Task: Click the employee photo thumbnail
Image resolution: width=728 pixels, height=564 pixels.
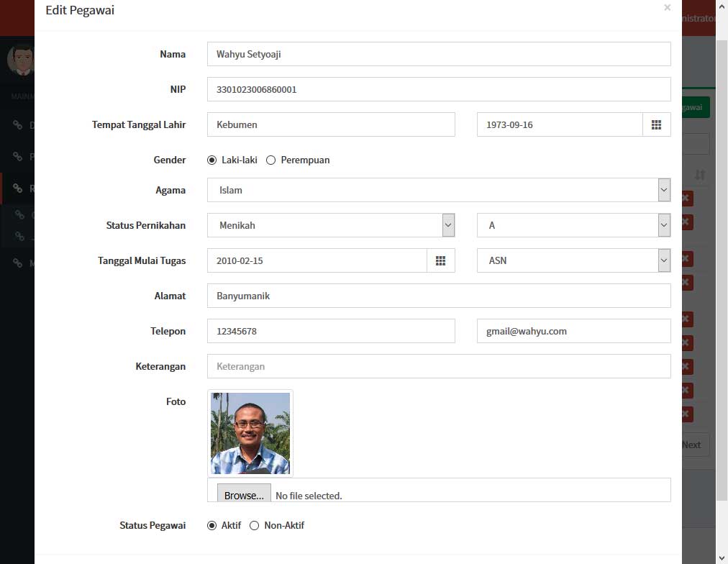Action: pos(250,433)
